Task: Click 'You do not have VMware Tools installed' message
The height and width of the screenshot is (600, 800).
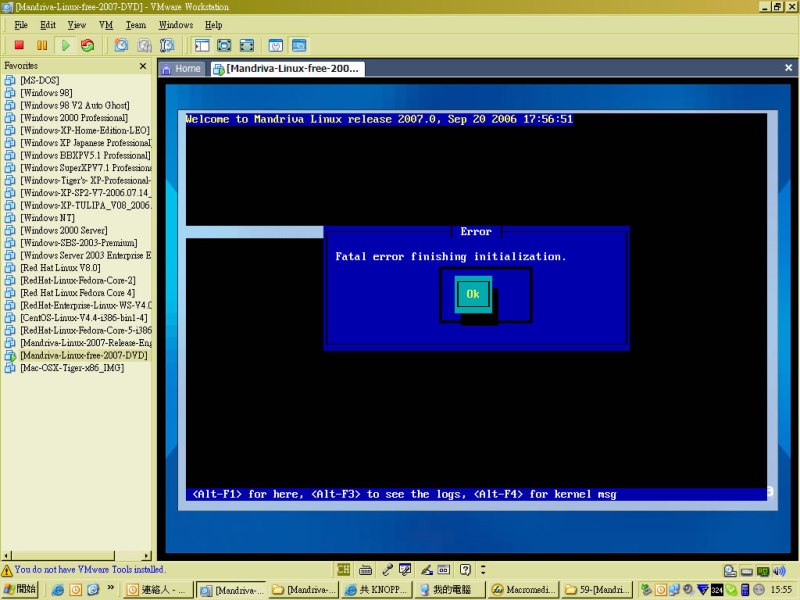Action: 89,569
